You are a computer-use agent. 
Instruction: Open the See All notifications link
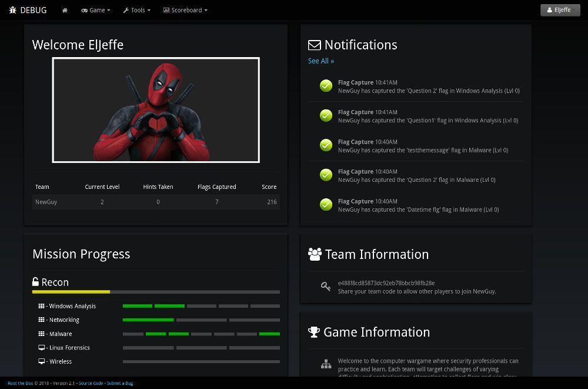point(320,61)
